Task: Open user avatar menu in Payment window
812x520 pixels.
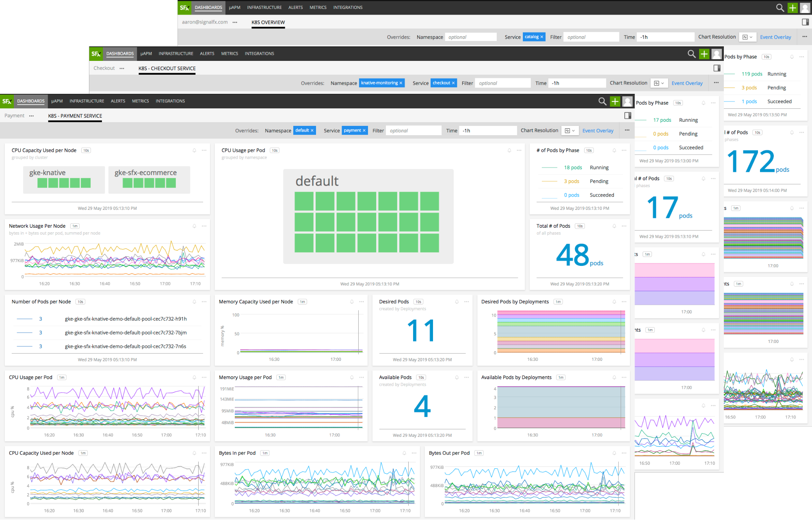Action: [x=628, y=101]
